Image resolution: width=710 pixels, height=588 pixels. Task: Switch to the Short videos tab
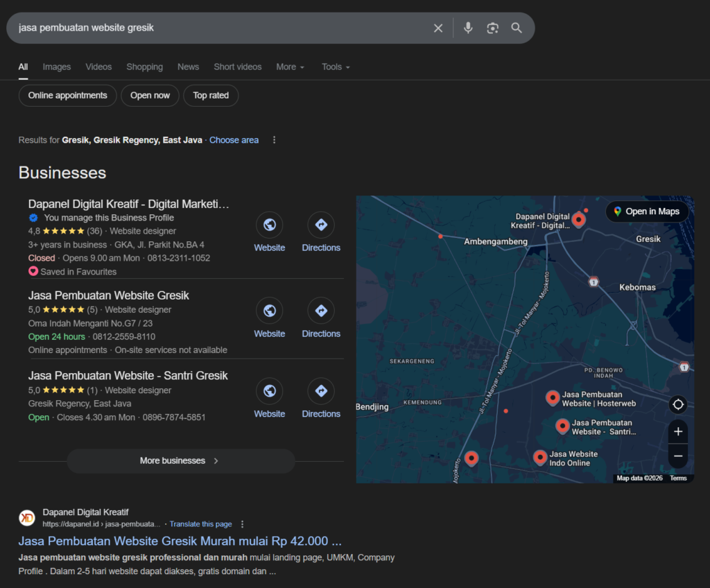pos(237,67)
